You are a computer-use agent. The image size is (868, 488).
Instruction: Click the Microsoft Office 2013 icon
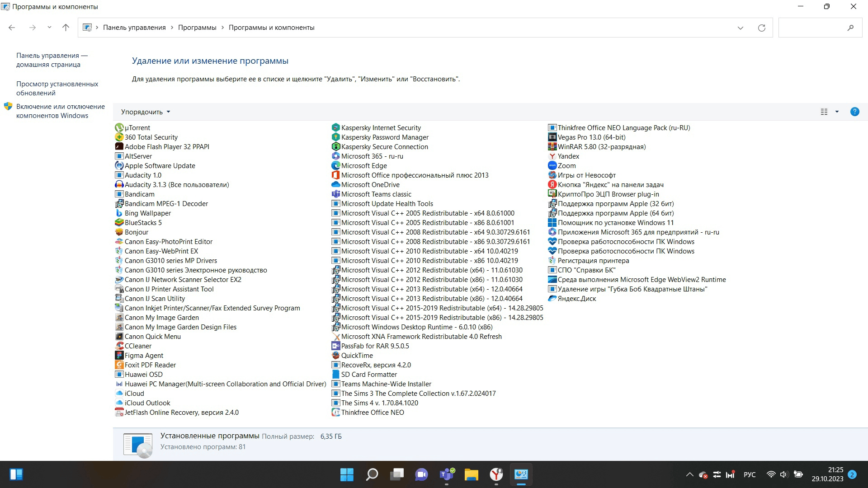click(x=336, y=175)
